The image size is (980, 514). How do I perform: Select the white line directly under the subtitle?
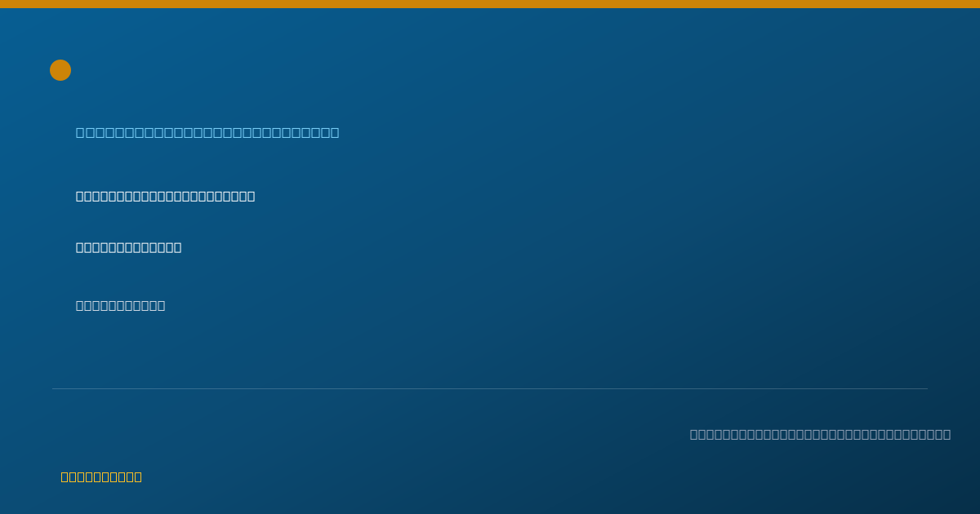pyautogui.click(x=165, y=196)
